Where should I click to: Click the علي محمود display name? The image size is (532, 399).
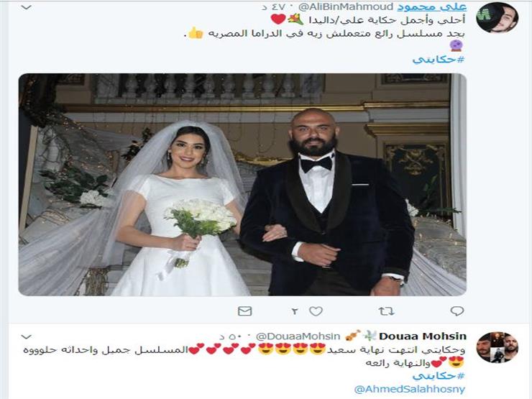point(432,6)
